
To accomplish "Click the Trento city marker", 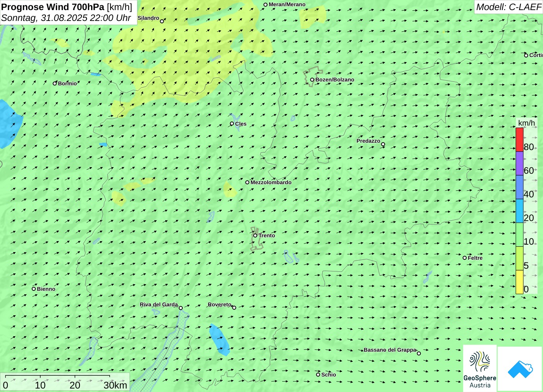I will [255, 235].
